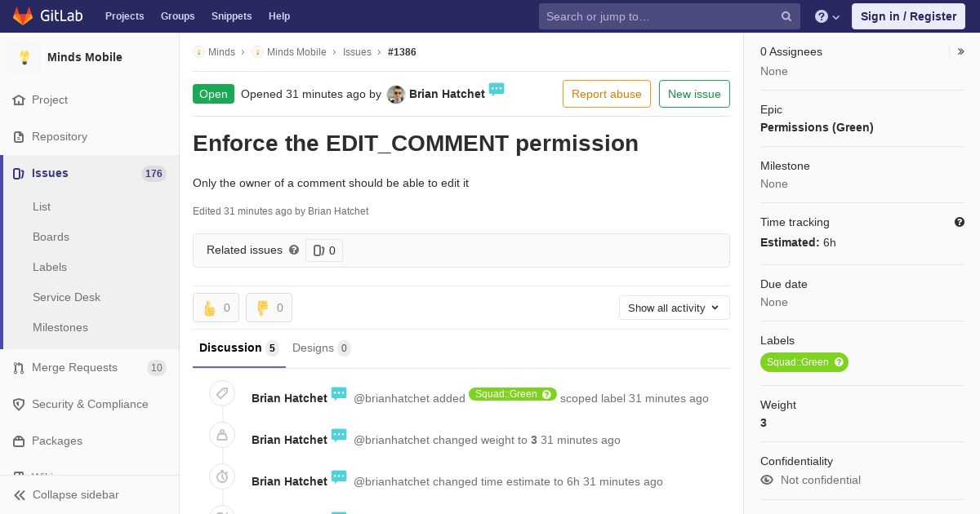Viewport: 980px width, 514px height.
Task: Open the Permissions (Green) epic
Action: point(817,127)
